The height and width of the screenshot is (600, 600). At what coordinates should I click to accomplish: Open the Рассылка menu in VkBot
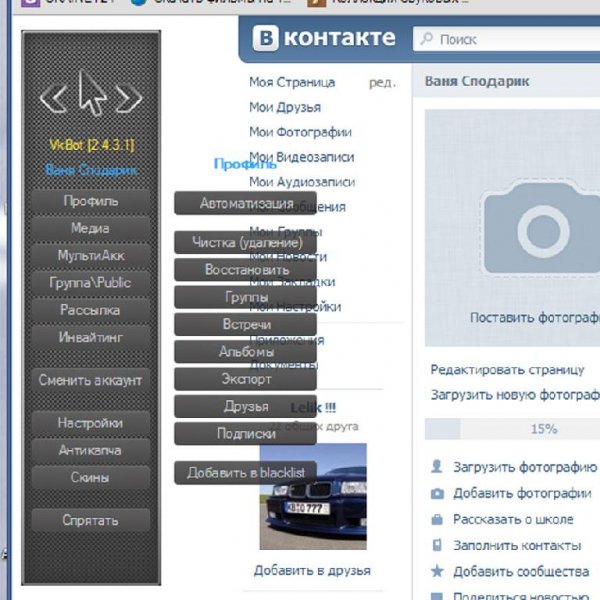point(91,310)
